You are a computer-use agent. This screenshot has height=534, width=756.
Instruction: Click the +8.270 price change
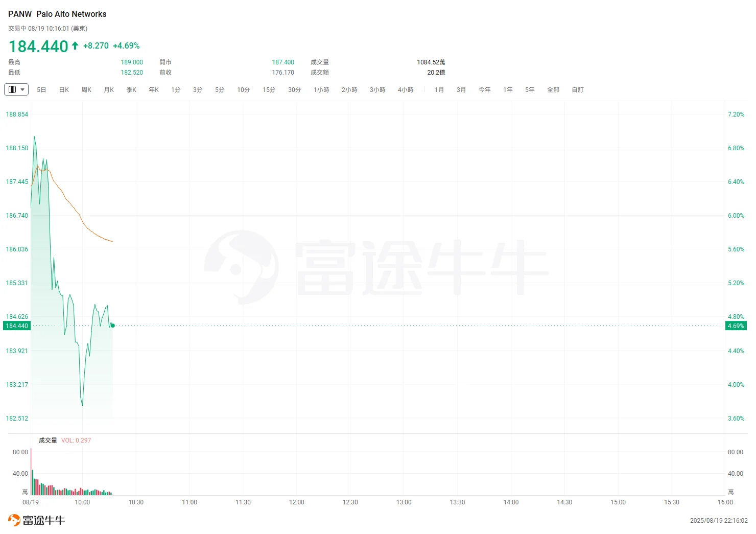point(96,46)
